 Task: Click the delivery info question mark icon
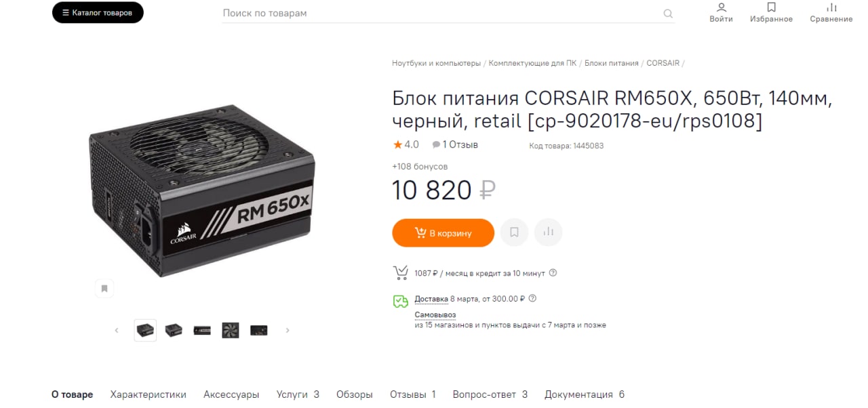point(532,298)
